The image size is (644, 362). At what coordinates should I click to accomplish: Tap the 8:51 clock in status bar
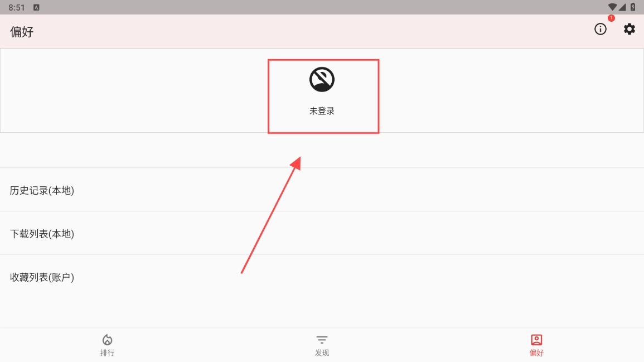tap(16, 7)
